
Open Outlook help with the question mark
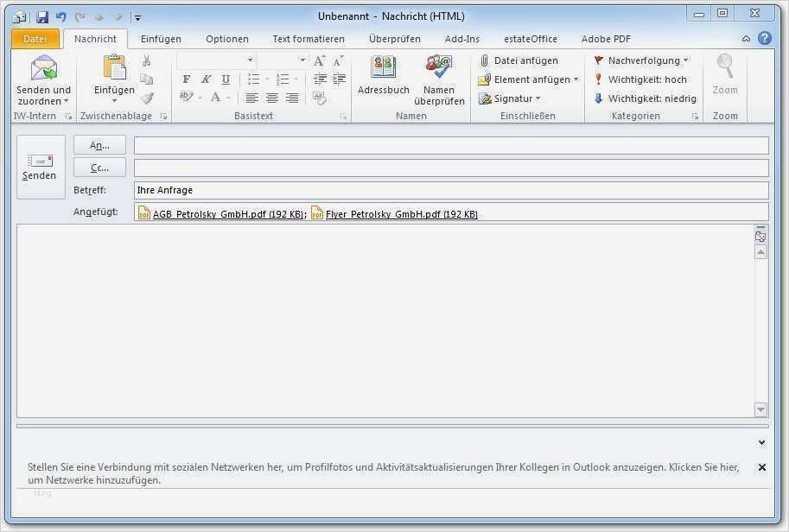[765, 38]
